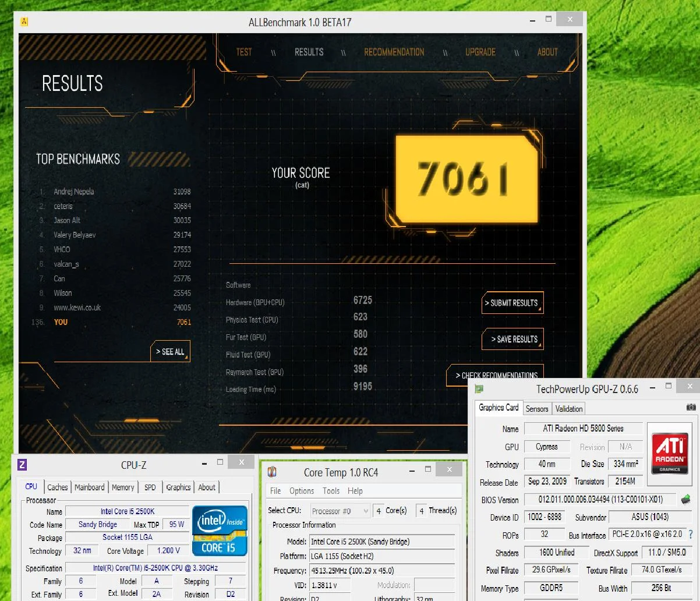The width and height of the screenshot is (700, 601).
Task: Click the Core Temp title bar icon
Action: pyautogui.click(x=271, y=472)
